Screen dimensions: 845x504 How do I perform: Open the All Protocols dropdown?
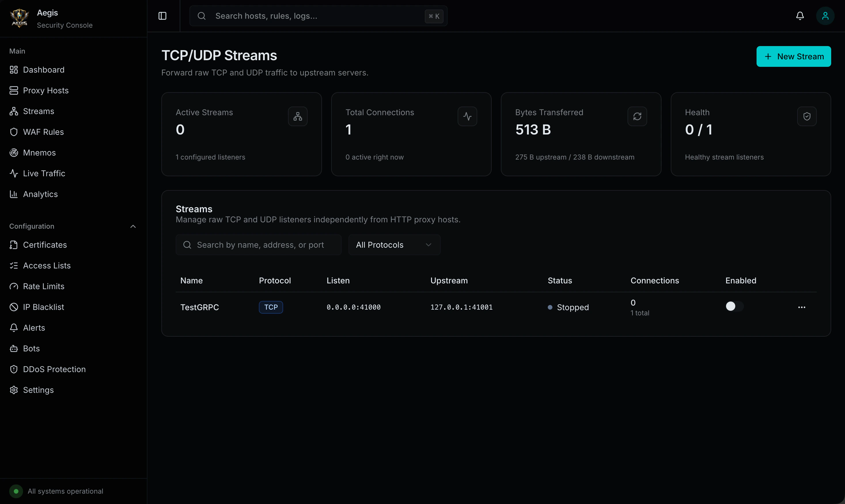[x=394, y=245]
